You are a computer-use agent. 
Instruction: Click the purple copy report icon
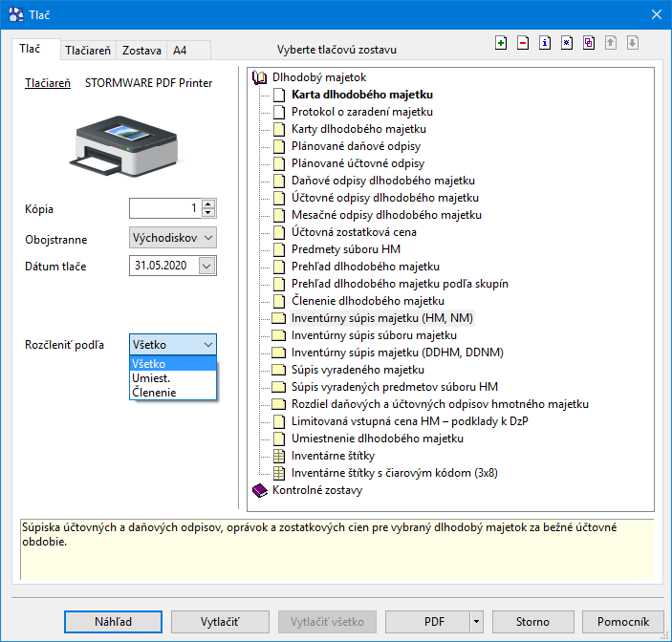pyautogui.click(x=589, y=43)
